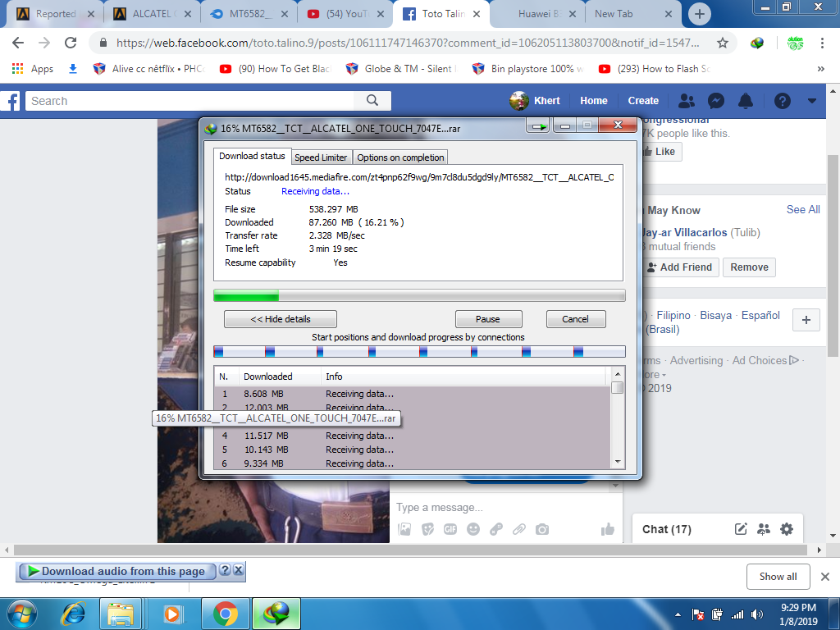
Task: Open the chat GIF picker
Action: [x=450, y=529]
